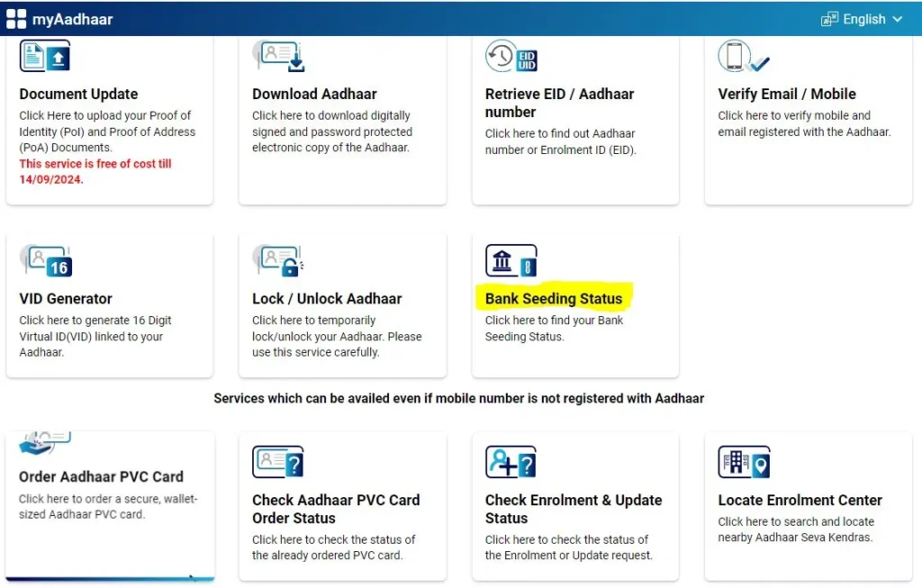Open the Document Update upload icon
This screenshot has width=922, height=588.
(x=45, y=57)
